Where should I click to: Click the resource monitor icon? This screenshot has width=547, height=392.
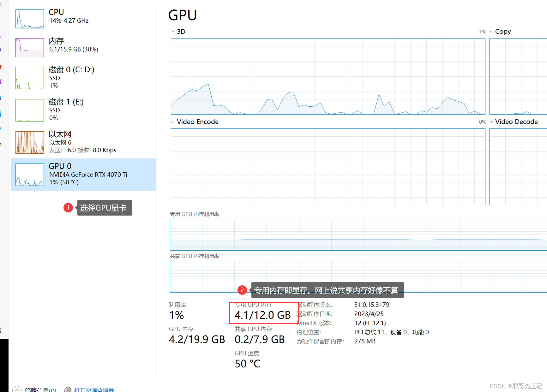tap(68, 390)
